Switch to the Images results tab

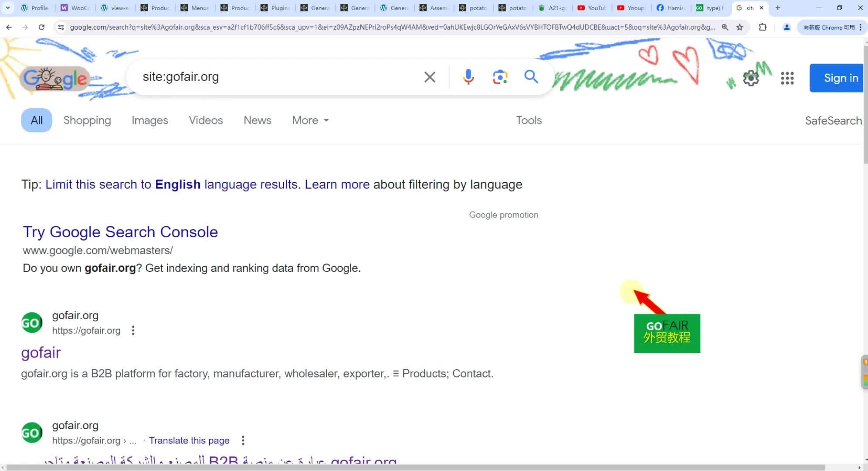point(149,120)
